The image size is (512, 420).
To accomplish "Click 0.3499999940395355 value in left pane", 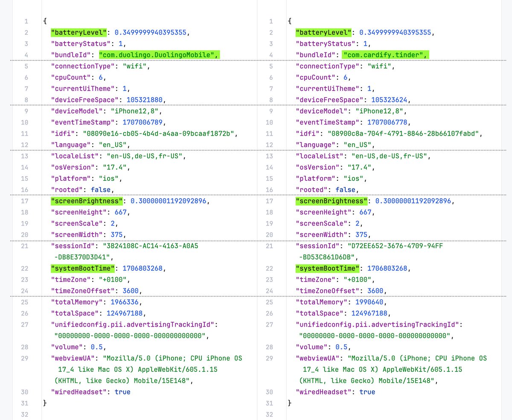I will point(151,32).
